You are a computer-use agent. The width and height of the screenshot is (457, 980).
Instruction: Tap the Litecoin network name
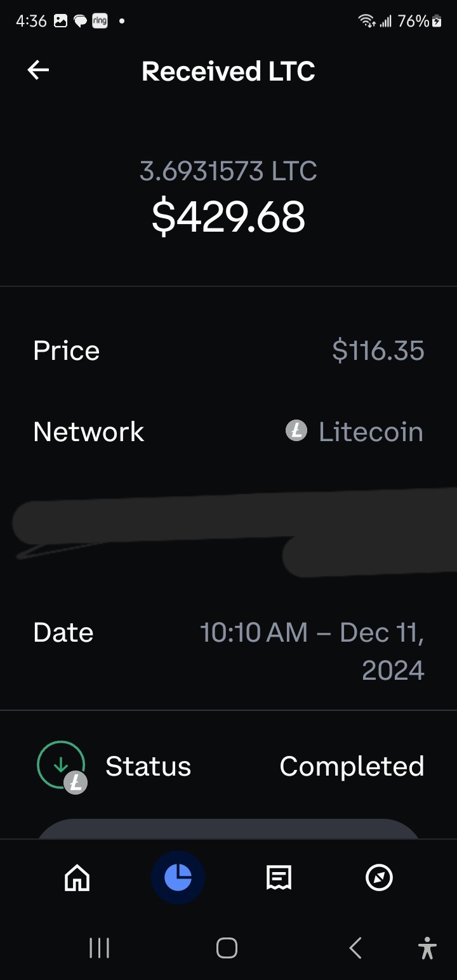click(x=371, y=432)
